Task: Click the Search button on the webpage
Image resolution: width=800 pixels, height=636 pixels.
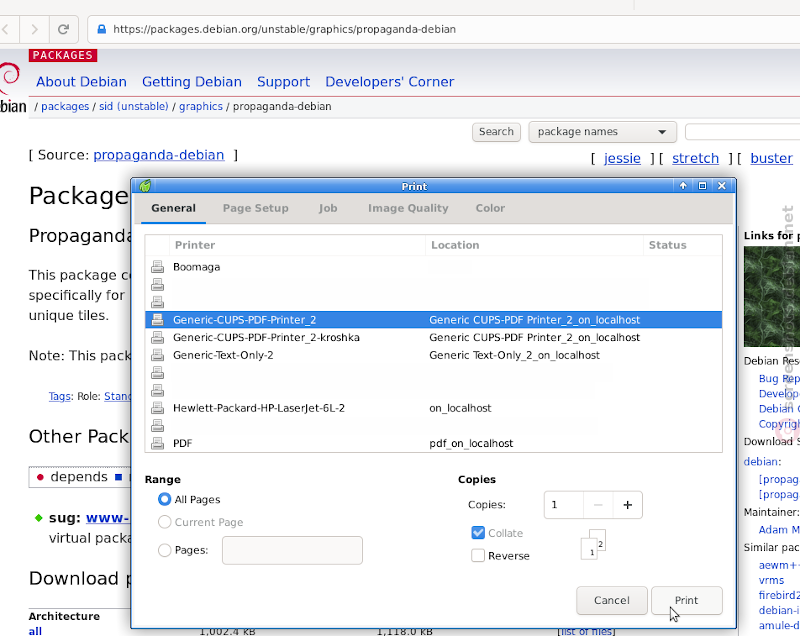Action: point(496,132)
